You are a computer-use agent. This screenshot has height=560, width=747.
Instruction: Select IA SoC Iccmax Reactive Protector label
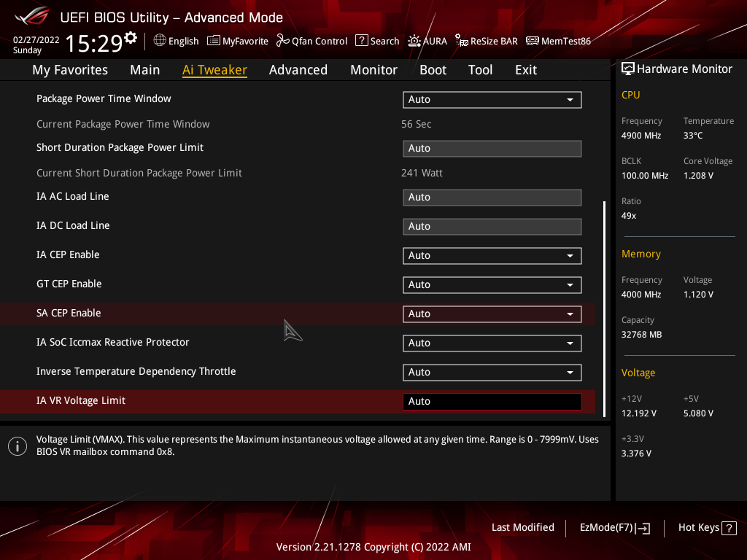113,342
